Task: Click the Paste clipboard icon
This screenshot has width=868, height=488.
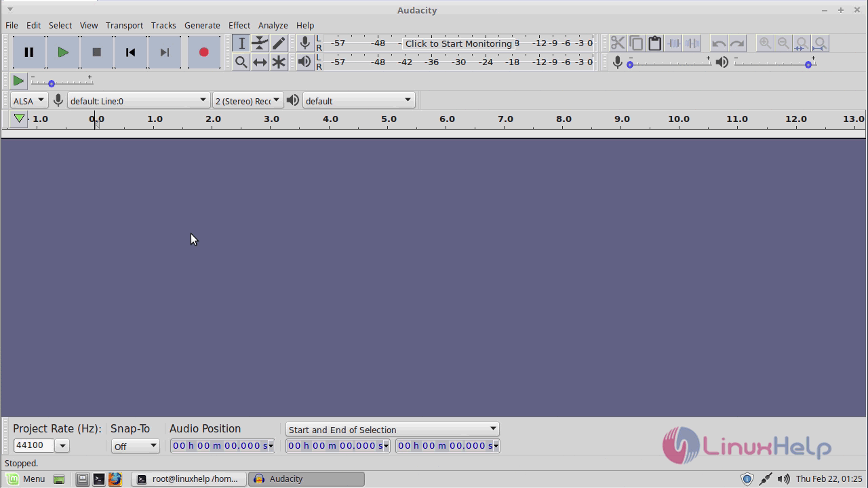Action: tap(654, 43)
